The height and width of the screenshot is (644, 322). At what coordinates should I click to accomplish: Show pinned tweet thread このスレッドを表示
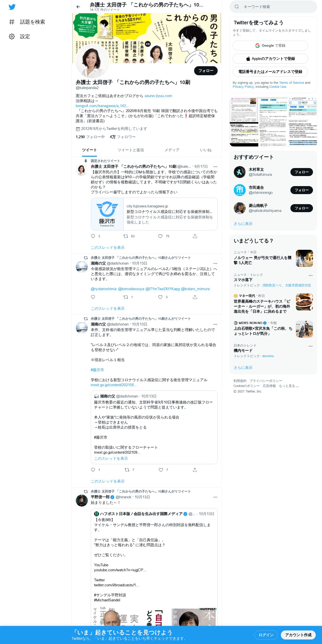pos(108,248)
